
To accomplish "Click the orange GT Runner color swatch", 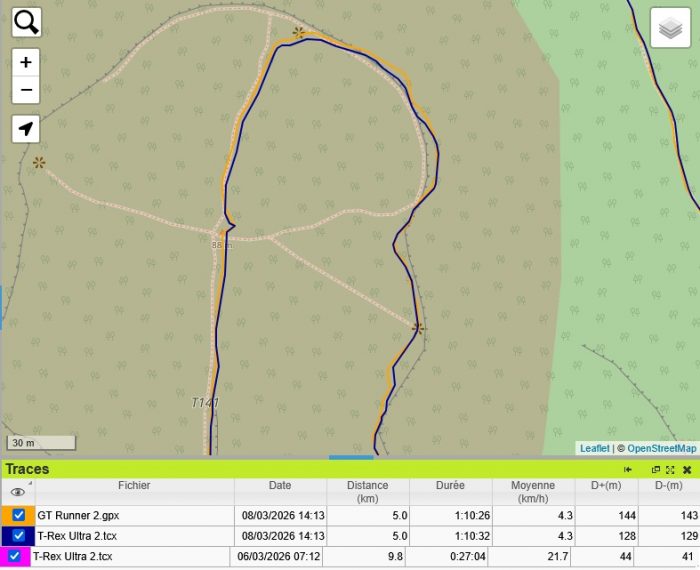I will pos(5,515).
